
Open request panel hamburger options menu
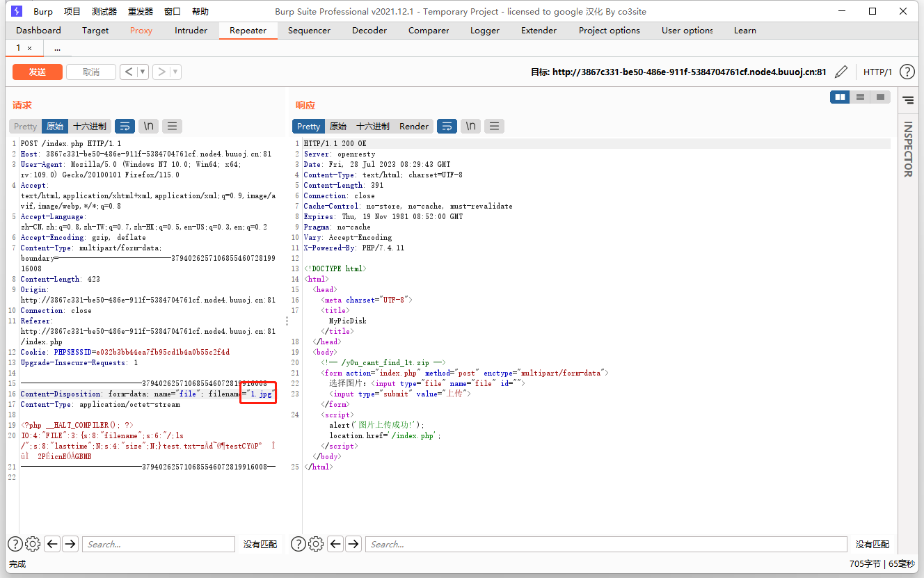coord(172,126)
